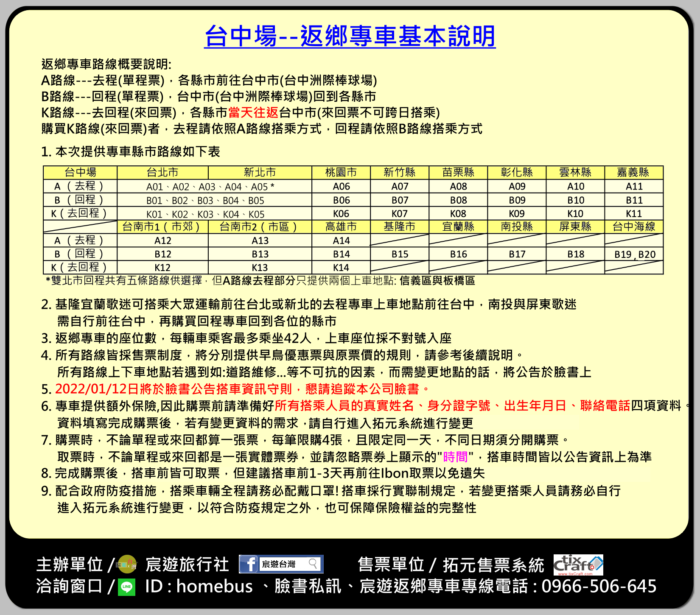700x615 pixels.
Task: Select the 南投縣 header cell
Action: coord(517,227)
